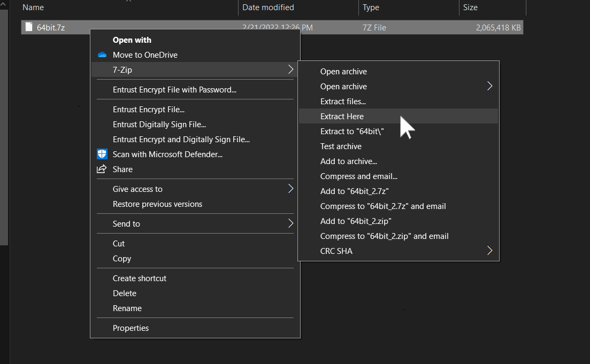Click the 64bit.7z file icon
Screen dimensions: 590x364
click(29, 27)
